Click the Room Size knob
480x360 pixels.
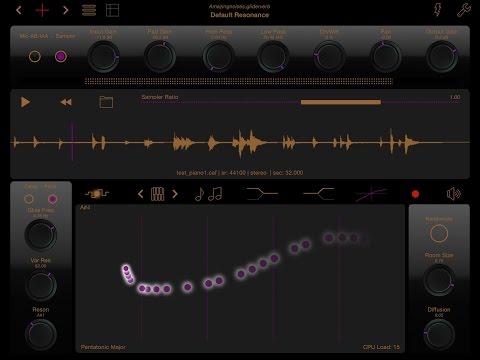tap(439, 280)
